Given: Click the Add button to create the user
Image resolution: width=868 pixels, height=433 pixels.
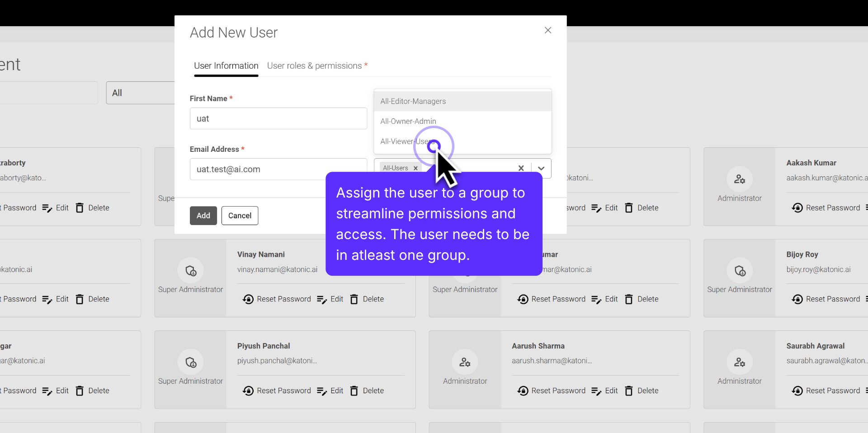Looking at the screenshot, I should click(x=203, y=216).
